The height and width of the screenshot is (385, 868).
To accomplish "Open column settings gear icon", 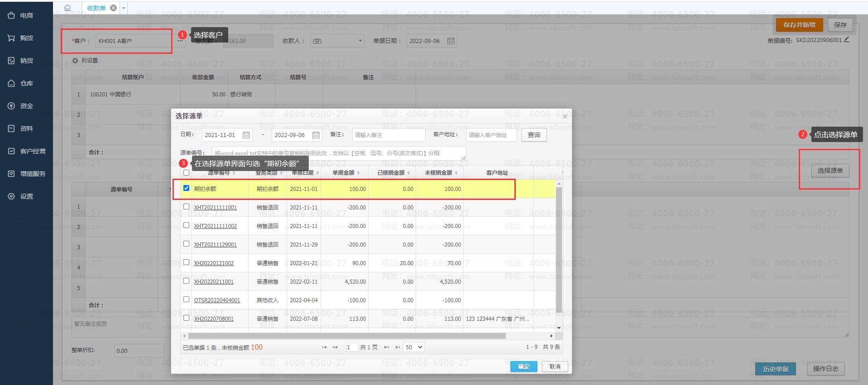I will pyautogui.click(x=75, y=61).
